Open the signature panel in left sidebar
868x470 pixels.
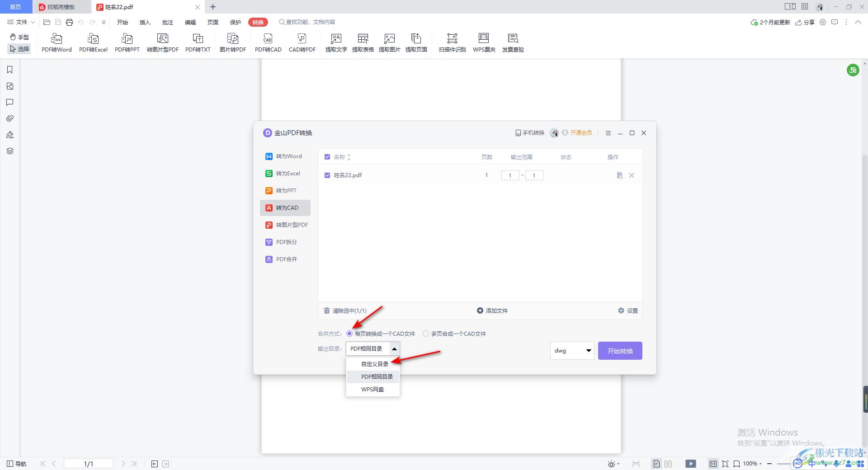click(10, 135)
